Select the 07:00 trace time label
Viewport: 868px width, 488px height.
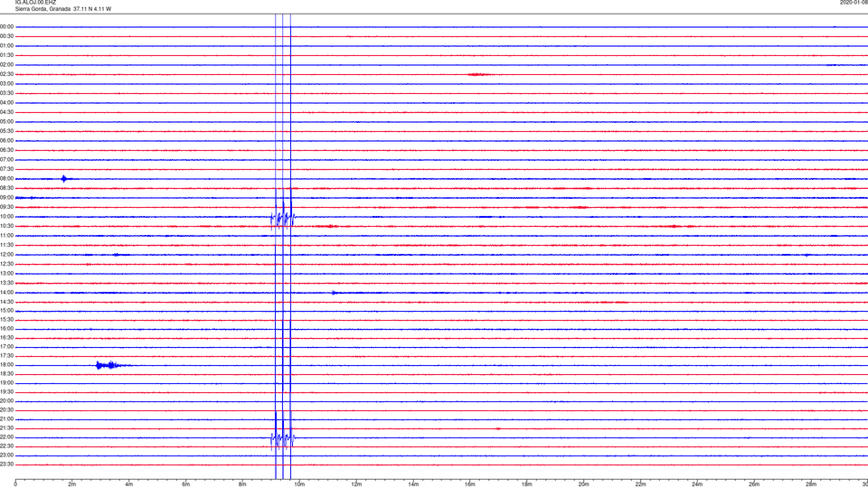pos(6,159)
